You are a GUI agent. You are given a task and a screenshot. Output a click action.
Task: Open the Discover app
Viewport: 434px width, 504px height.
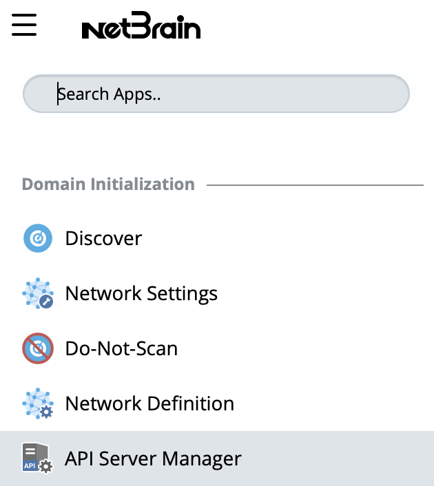tap(103, 238)
